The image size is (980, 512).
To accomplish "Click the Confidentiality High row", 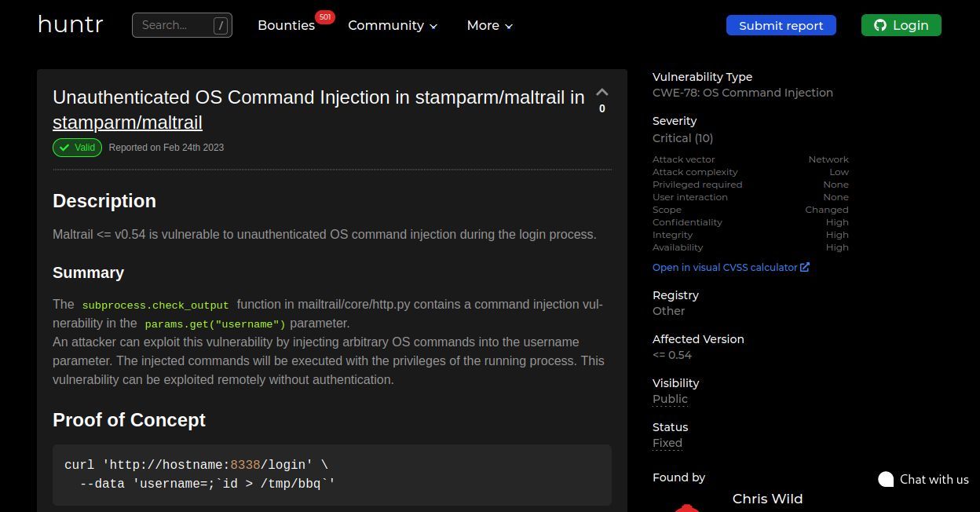I will tap(751, 222).
